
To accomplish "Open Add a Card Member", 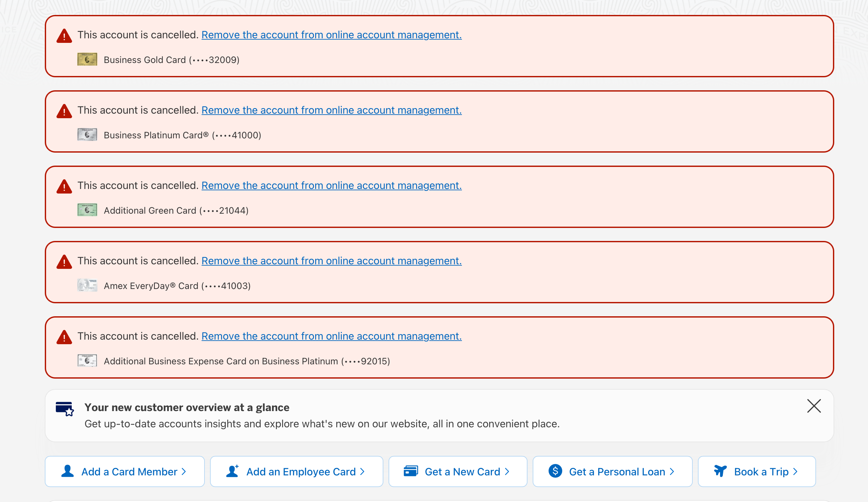I will tap(125, 472).
